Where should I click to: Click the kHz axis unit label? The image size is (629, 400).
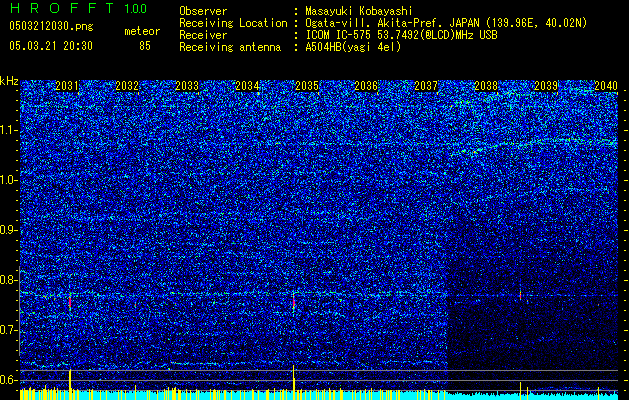pyautogui.click(x=9, y=81)
